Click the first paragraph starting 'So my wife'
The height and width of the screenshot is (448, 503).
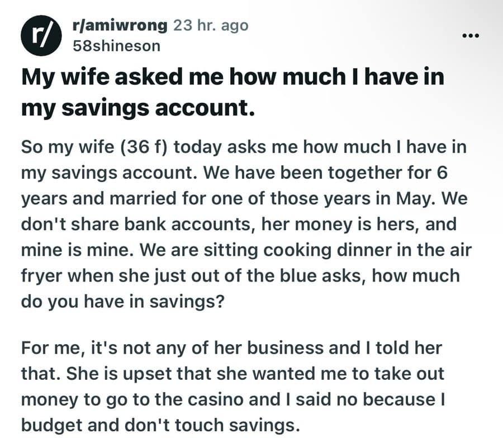coord(246,224)
